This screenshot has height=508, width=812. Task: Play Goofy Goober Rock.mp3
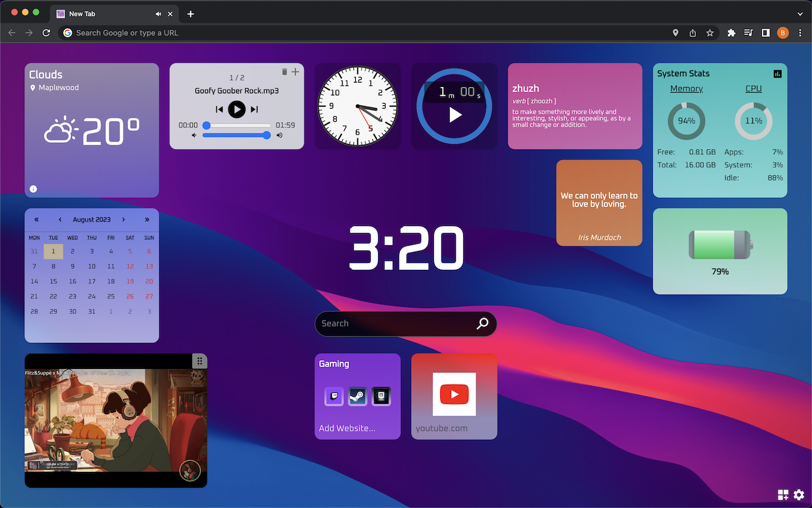coord(237,109)
